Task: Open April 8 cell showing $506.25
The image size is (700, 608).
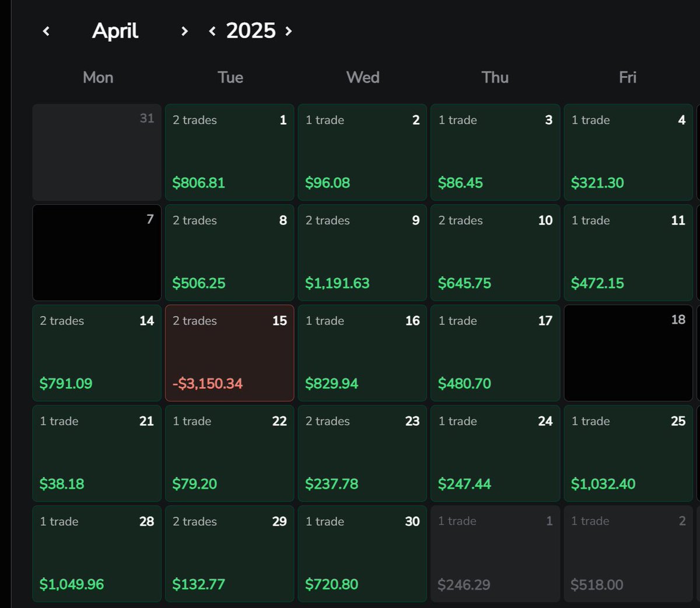Action: pos(230,252)
